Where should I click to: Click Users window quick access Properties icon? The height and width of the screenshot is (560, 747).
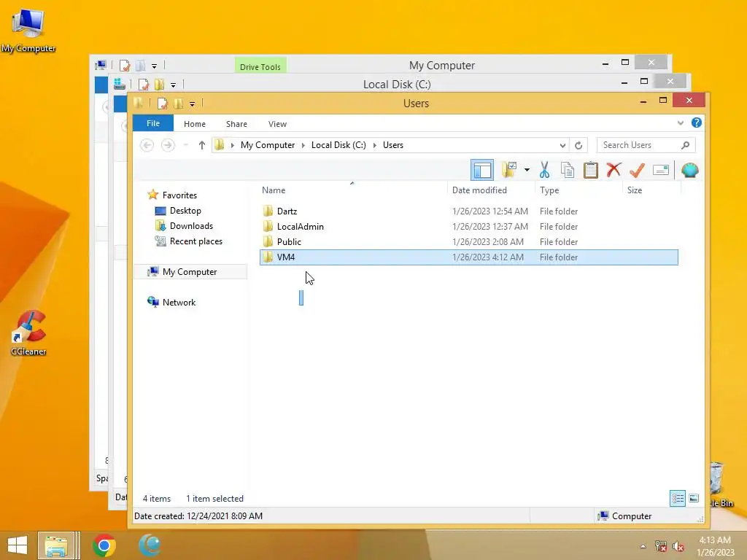(163, 104)
